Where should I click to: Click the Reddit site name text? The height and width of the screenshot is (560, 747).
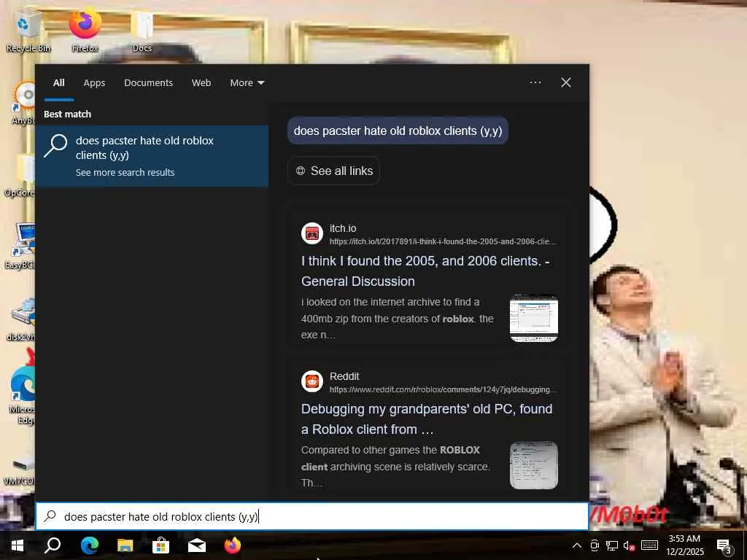(344, 376)
